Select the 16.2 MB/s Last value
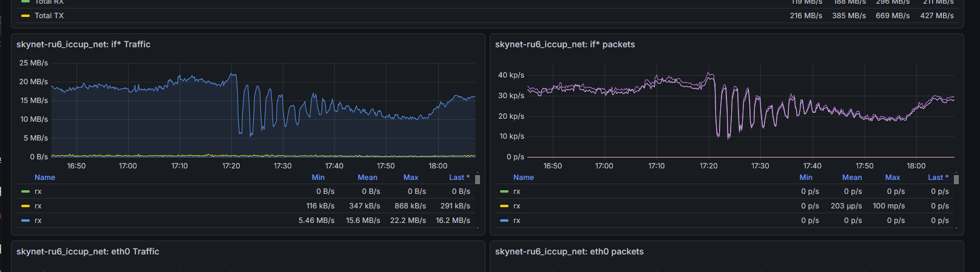 click(453, 221)
